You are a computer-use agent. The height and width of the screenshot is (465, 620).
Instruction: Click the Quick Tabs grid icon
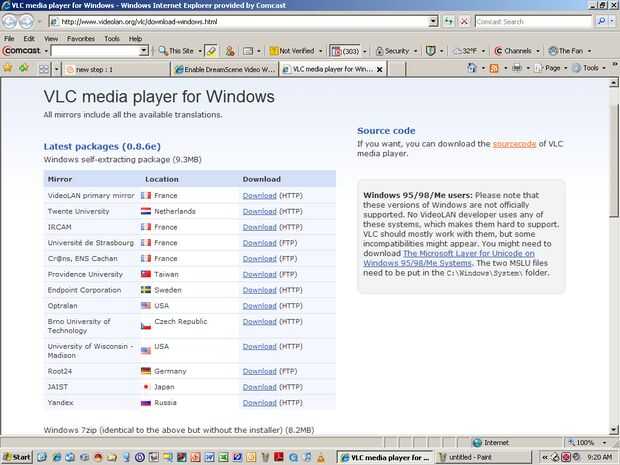[44, 70]
